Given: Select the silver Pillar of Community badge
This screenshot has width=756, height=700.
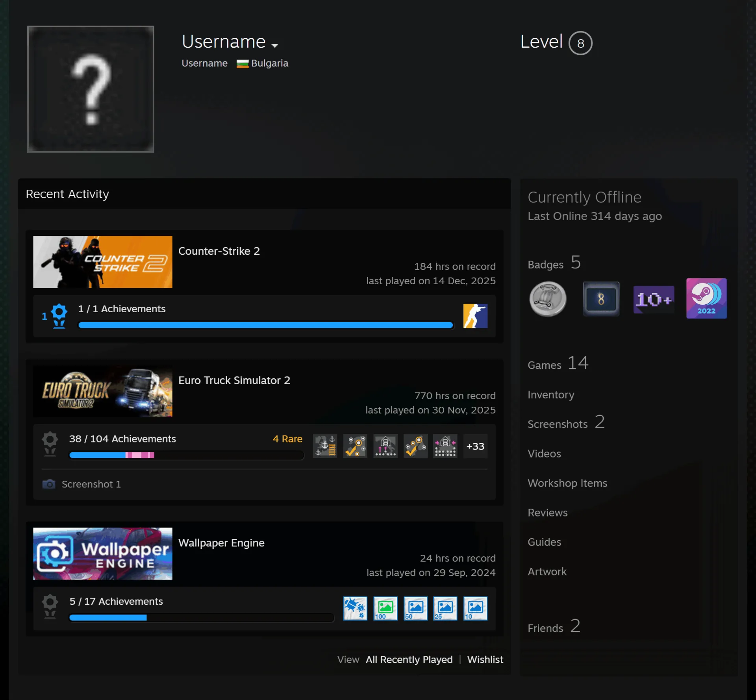Looking at the screenshot, I should point(548,299).
